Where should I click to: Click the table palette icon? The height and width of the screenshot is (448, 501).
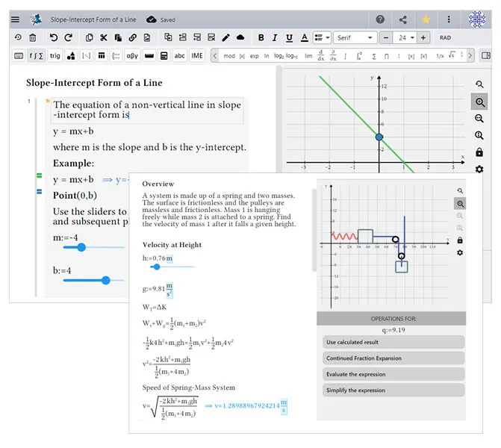[x=102, y=56]
